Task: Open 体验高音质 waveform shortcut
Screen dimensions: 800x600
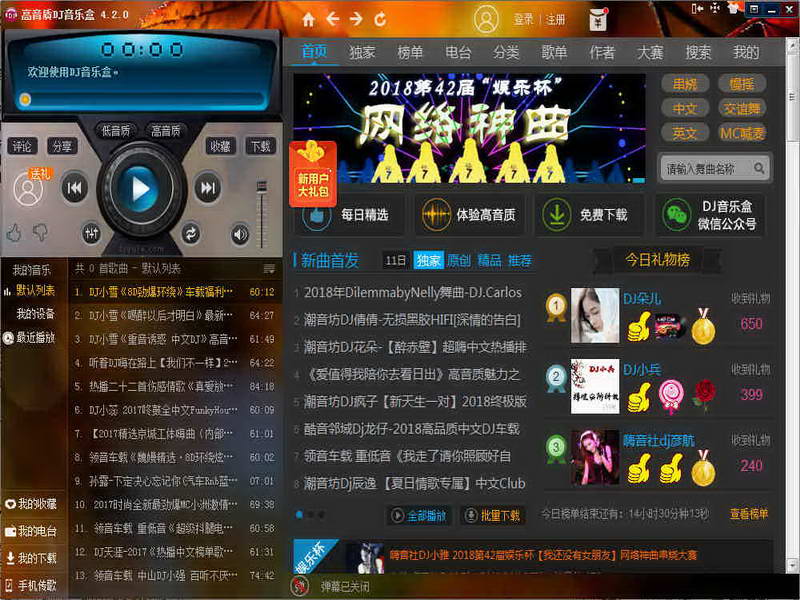Action: coord(469,215)
